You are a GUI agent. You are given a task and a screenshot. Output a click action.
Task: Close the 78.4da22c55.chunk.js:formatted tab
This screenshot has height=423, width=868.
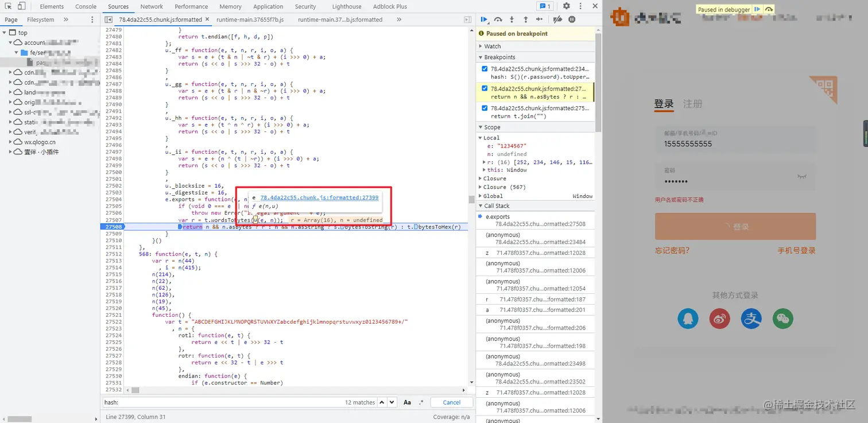coord(207,20)
